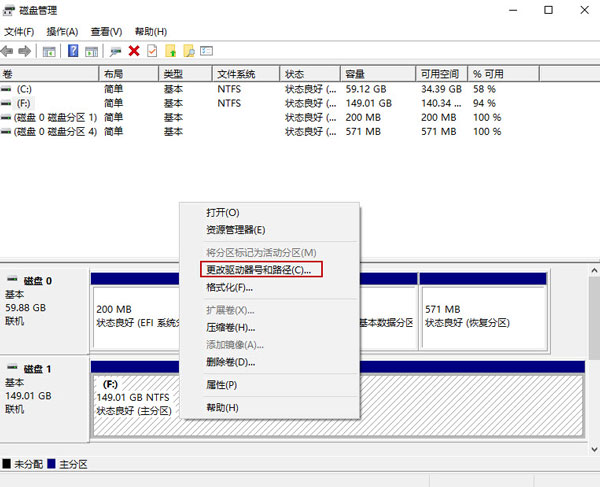Screen dimensions: 600x487
Task: Sort by the 状态 column header
Action: 310,74
